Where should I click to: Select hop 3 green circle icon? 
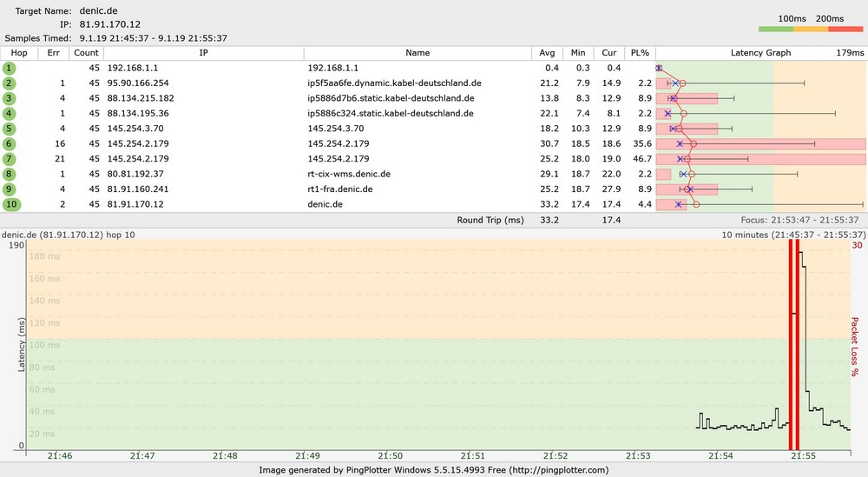(x=9, y=98)
